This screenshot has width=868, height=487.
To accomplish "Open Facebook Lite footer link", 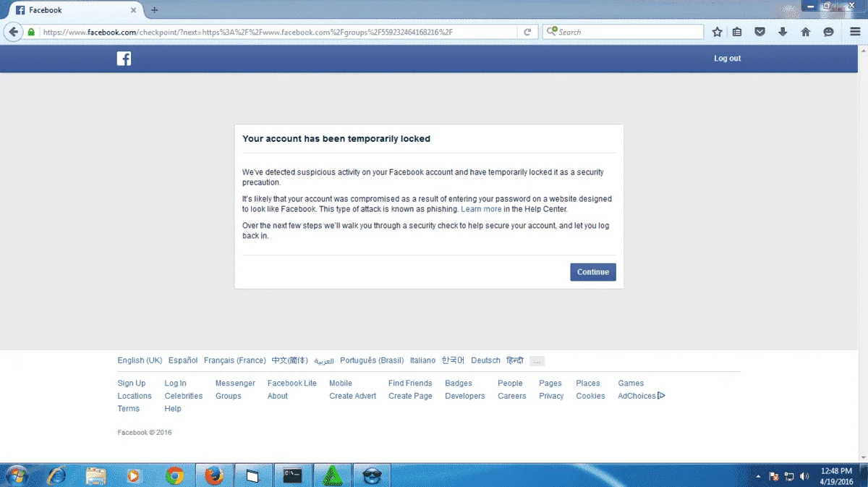I will 292,384.
